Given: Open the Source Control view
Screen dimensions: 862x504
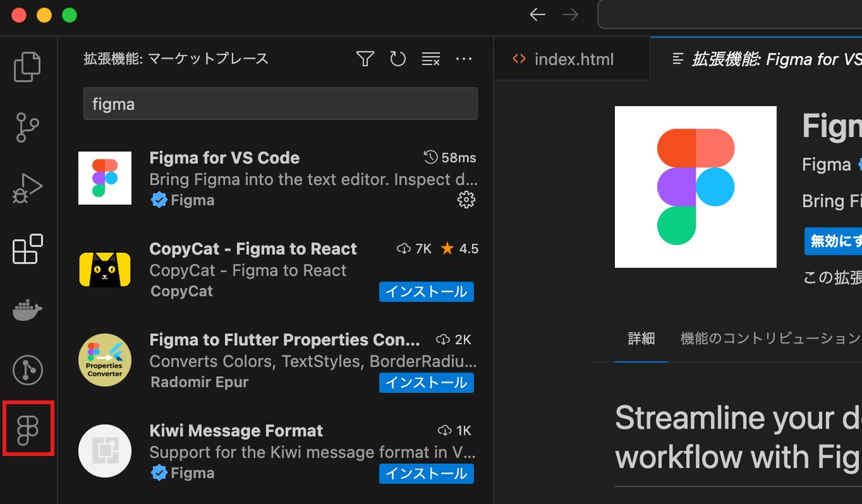Looking at the screenshot, I should point(28,127).
